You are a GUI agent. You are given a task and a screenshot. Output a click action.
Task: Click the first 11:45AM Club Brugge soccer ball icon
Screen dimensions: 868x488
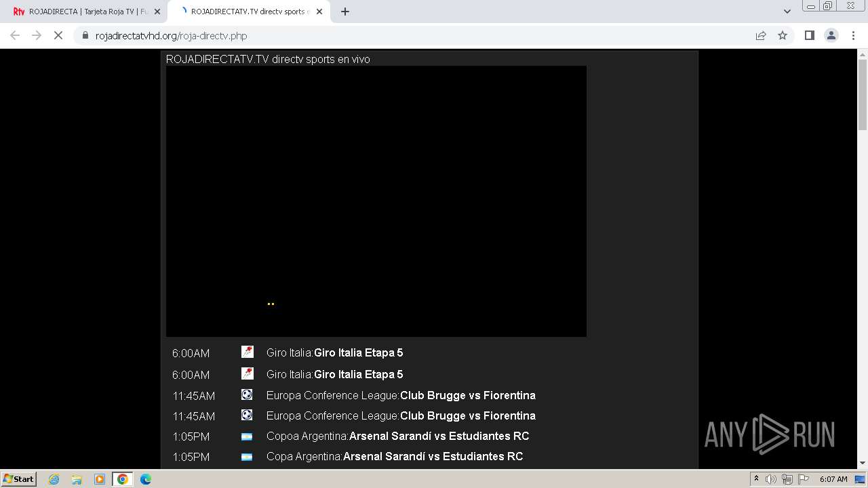tap(247, 394)
